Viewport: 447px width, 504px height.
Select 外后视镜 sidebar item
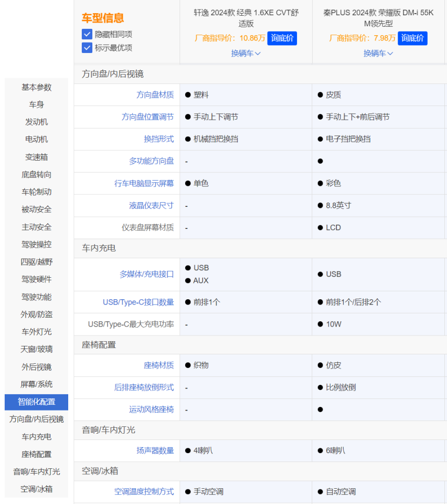click(x=36, y=367)
